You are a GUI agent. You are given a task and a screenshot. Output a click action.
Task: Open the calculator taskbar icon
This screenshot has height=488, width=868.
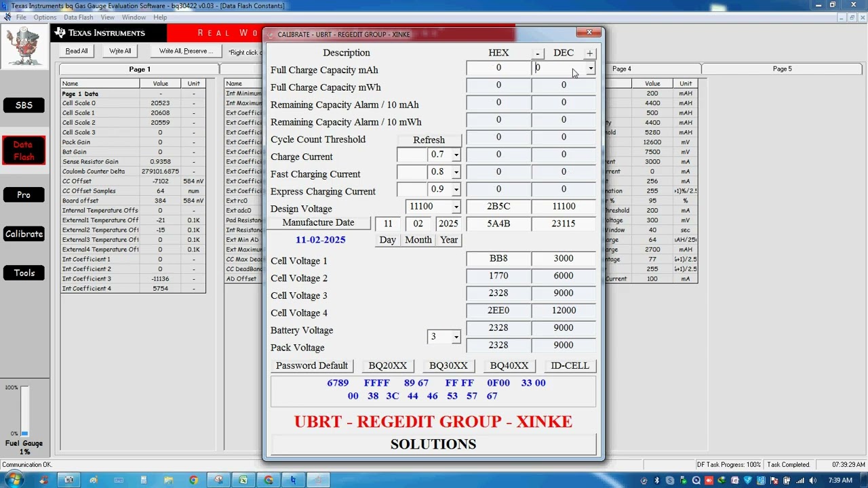click(x=144, y=480)
